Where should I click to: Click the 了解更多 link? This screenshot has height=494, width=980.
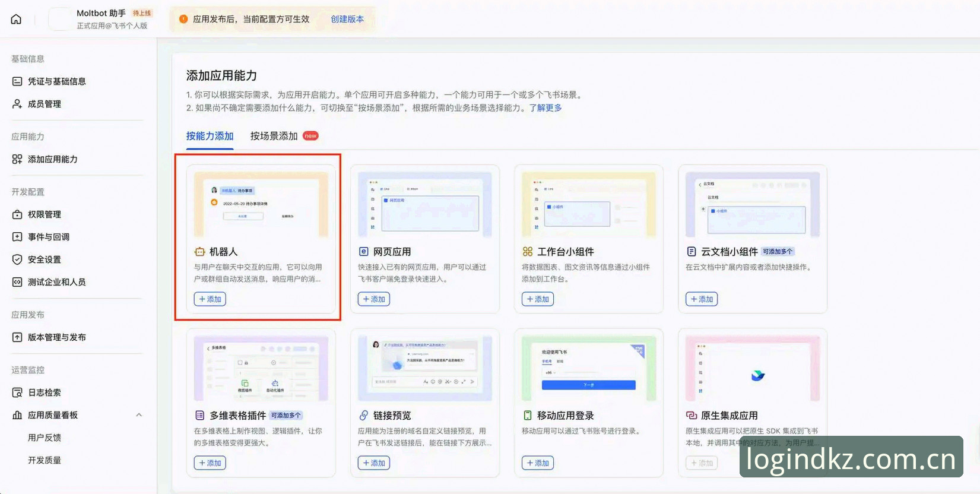click(x=545, y=108)
